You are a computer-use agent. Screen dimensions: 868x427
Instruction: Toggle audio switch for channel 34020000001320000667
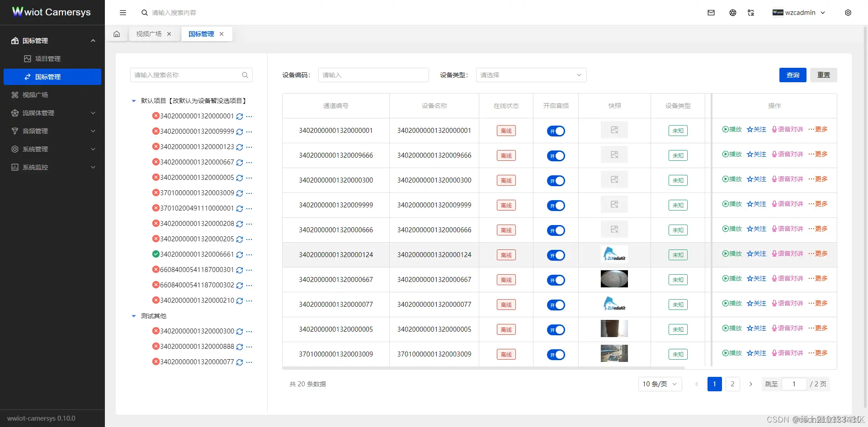tap(556, 280)
